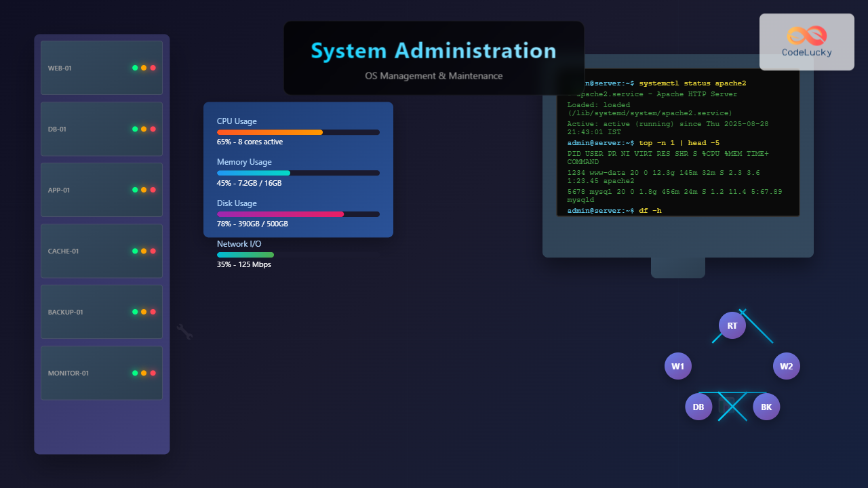Screen dimensions: 868x488
Task: Click the Disk Usage progress bar
Action: pyautogui.click(x=298, y=213)
